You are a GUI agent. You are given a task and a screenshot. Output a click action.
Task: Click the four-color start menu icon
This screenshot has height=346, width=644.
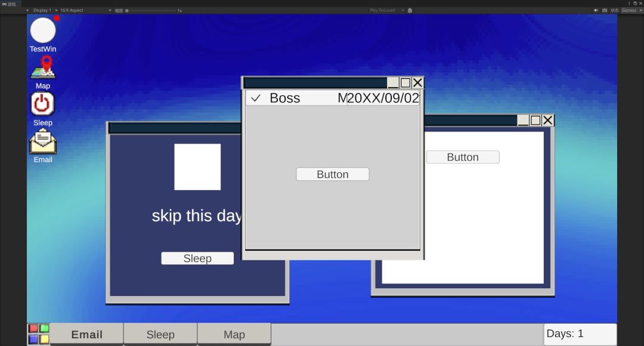(39, 333)
